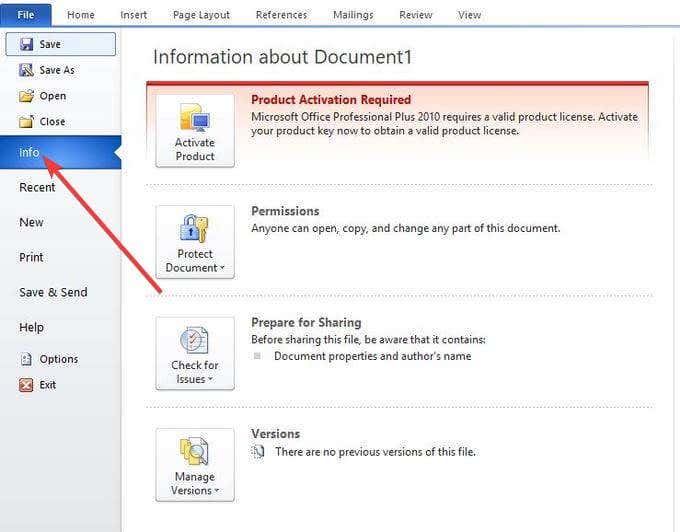Click the 'Microsoft Office Professional Plus 2010 requires' line
The image size is (680, 532).
[445, 117]
